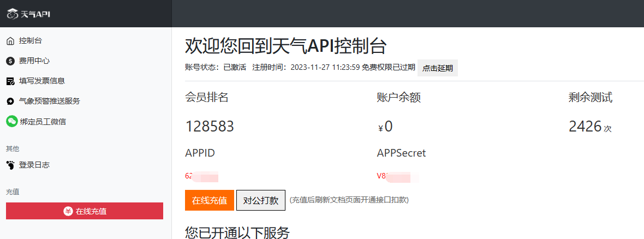Image resolution: width=644 pixels, height=239 pixels.
Task: Click the 您已开通以下服务 heading
Action: pyautogui.click(x=237, y=233)
